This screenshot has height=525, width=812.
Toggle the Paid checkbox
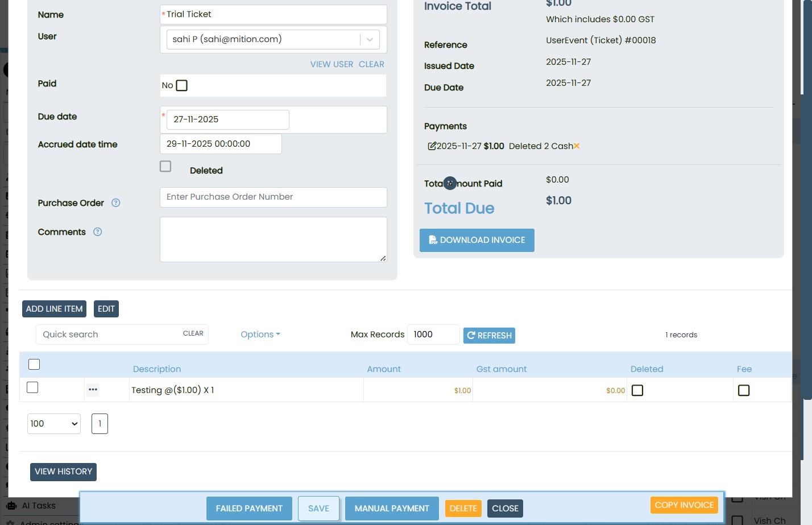181,85
